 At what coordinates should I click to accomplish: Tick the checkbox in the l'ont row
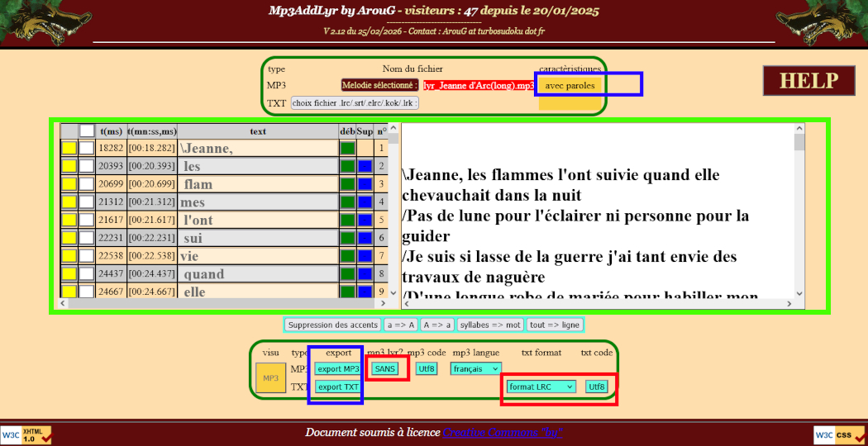click(87, 220)
